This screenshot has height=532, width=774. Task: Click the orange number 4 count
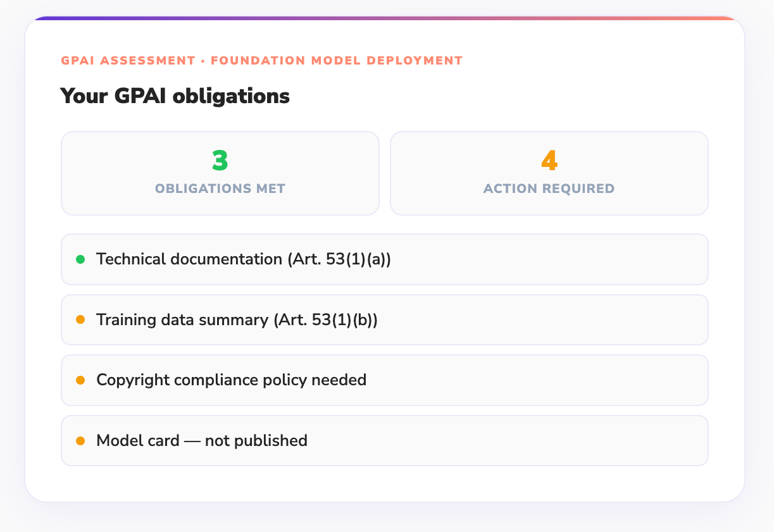tap(549, 161)
